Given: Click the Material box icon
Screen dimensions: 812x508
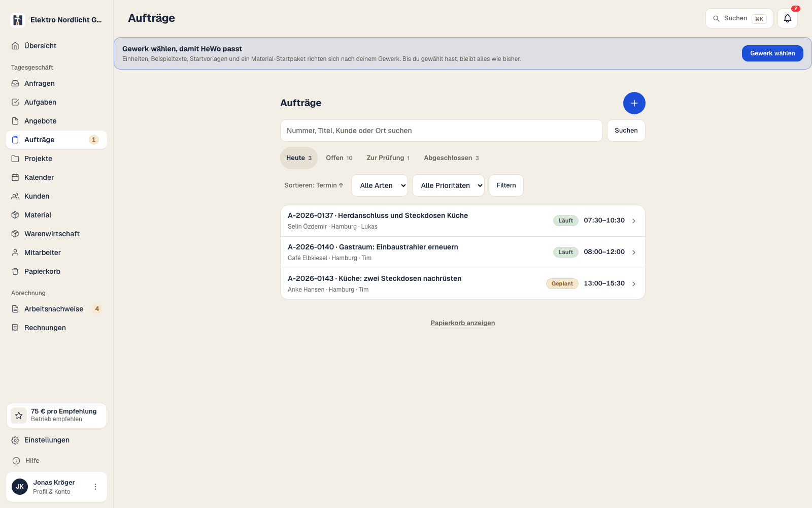Looking at the screenshot, I should pos(15,215).
